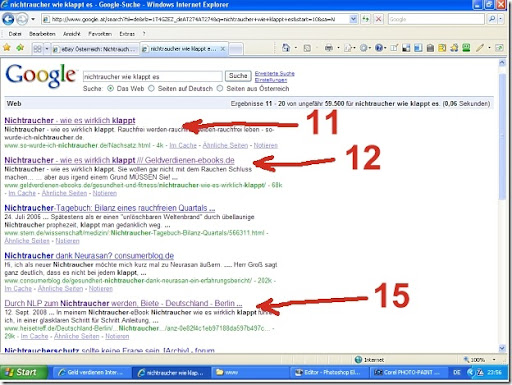Open the Favorites star icon
The height and width of the screenshot is (385, 512).
pos(6,48)
